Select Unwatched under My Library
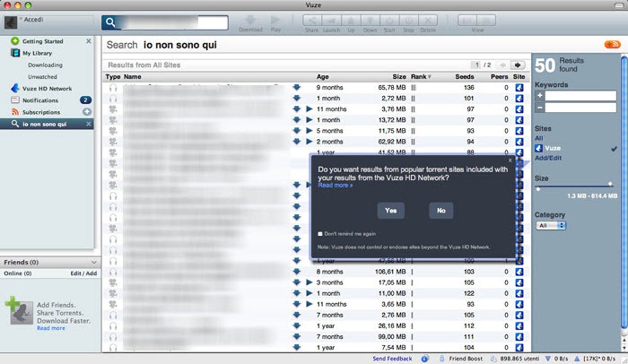Screen dimensions: 628x364 point(42,76)
